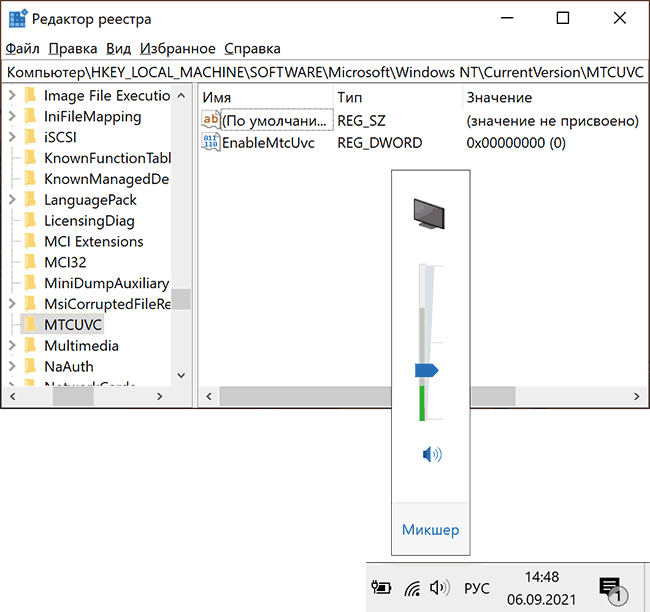Expand the iSCSI tree node

(12, 137)
